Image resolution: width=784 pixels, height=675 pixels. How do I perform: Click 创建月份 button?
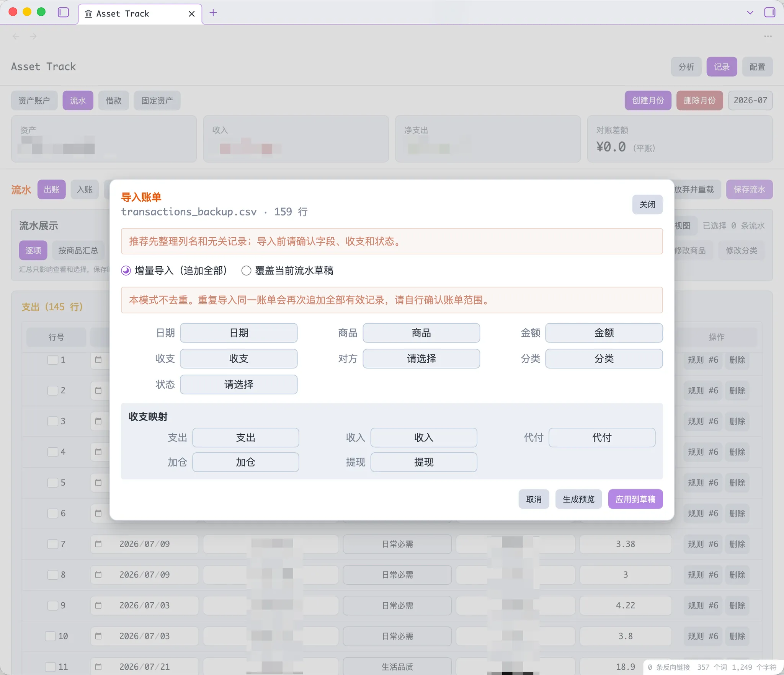coord(648,101)
